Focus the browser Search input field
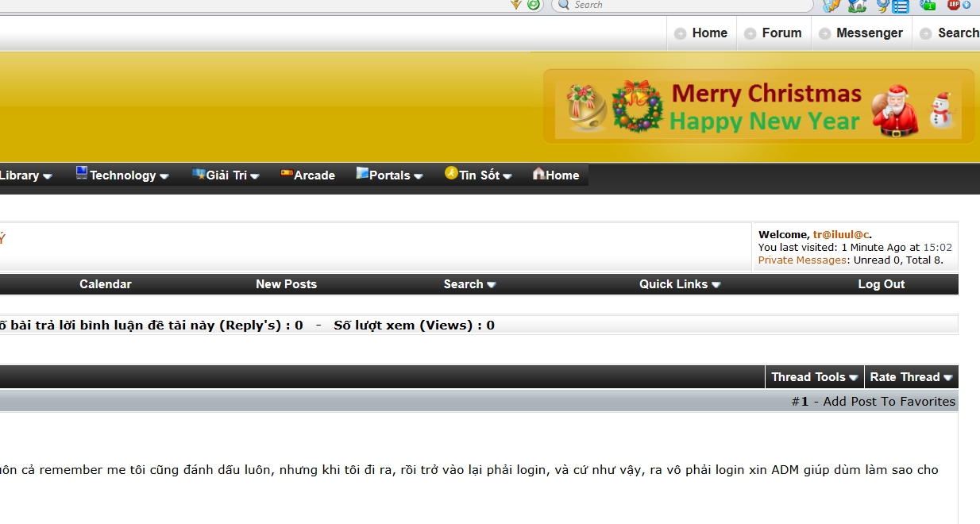The image size is (980, 524). pos(683,5)
